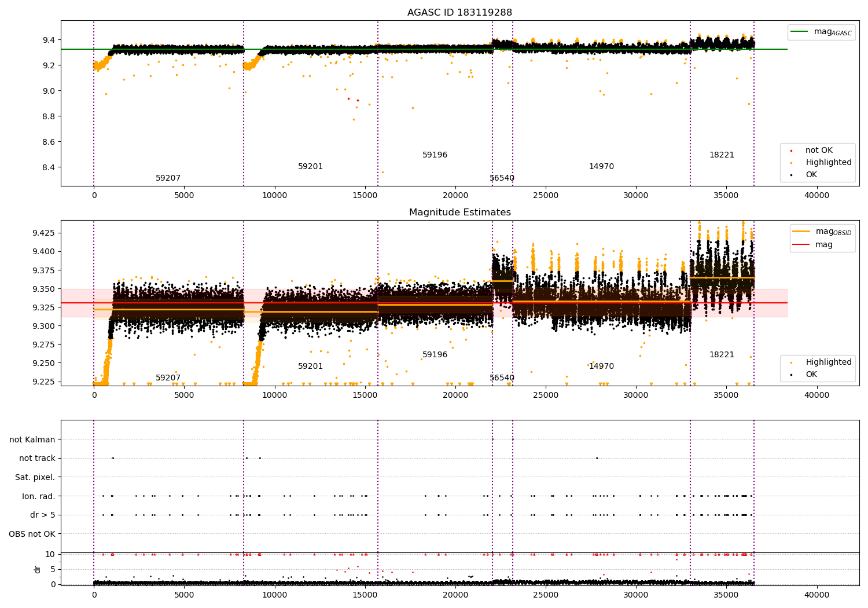Click the 'Ion. rad.' row label
This screenshot has width=868, height=608.
[38, 496]
